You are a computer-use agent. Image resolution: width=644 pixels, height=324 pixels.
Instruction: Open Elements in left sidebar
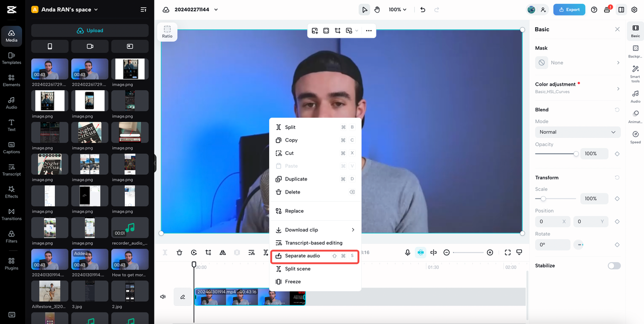12,81
